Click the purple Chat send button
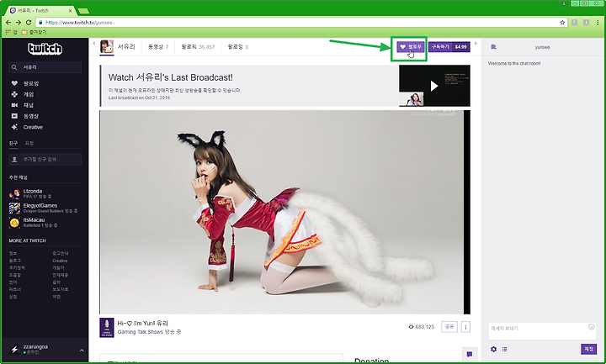 point(588,349)
